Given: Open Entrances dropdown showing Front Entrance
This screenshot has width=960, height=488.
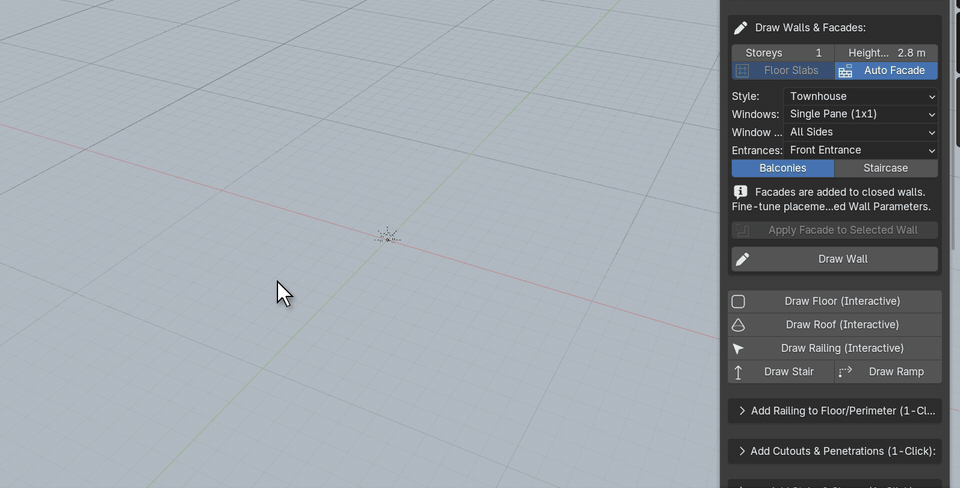Looking at the screenshot, I should coord(861,150).
